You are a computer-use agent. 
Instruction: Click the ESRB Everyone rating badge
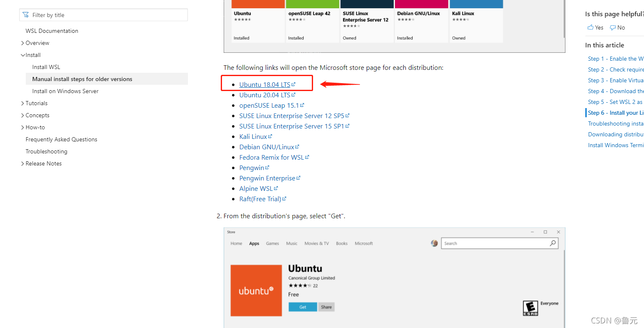pyautogui.click(x=530, y=308)
